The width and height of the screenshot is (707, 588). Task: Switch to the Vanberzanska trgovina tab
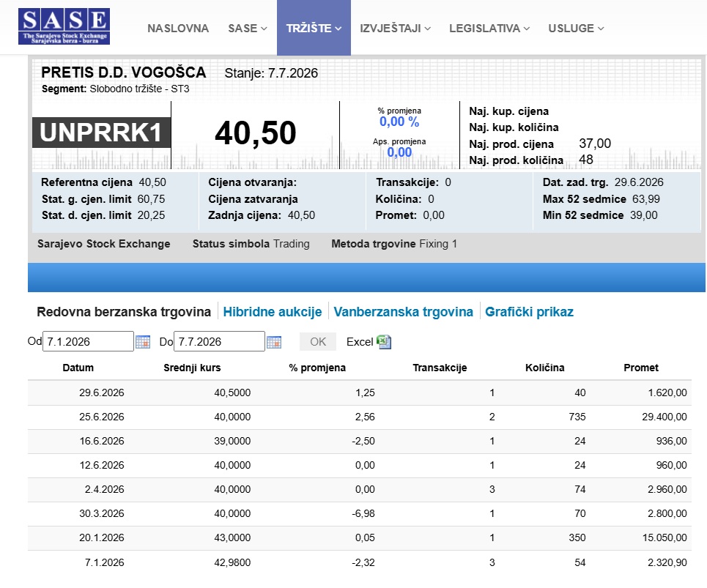tap(403, 312)
